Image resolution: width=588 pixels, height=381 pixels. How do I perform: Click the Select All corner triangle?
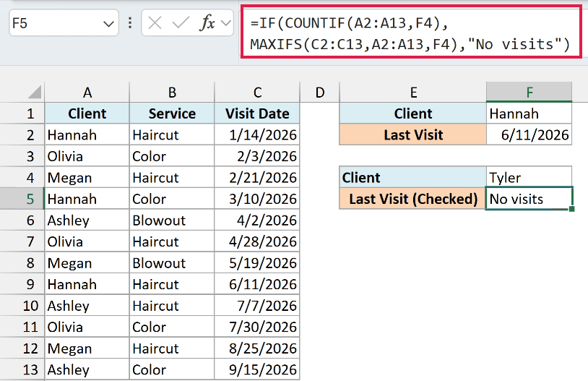[35, 92]
